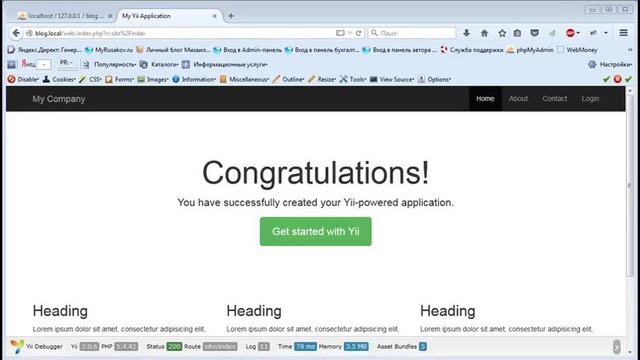Click the green checkmark left of red X
The image size is (640, 360).
[607, 79]
